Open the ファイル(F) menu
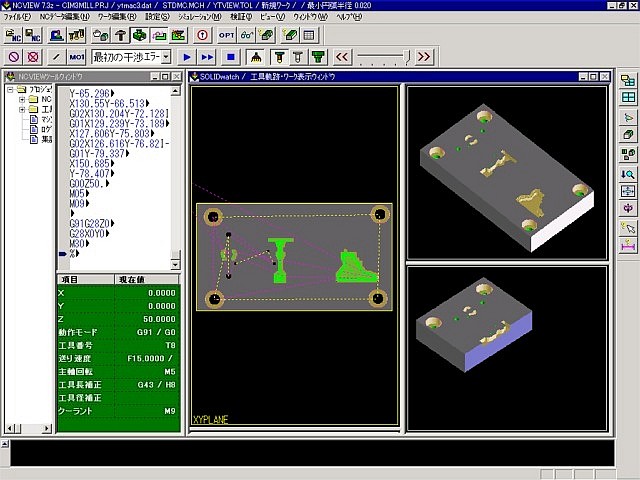 point(17,17)
